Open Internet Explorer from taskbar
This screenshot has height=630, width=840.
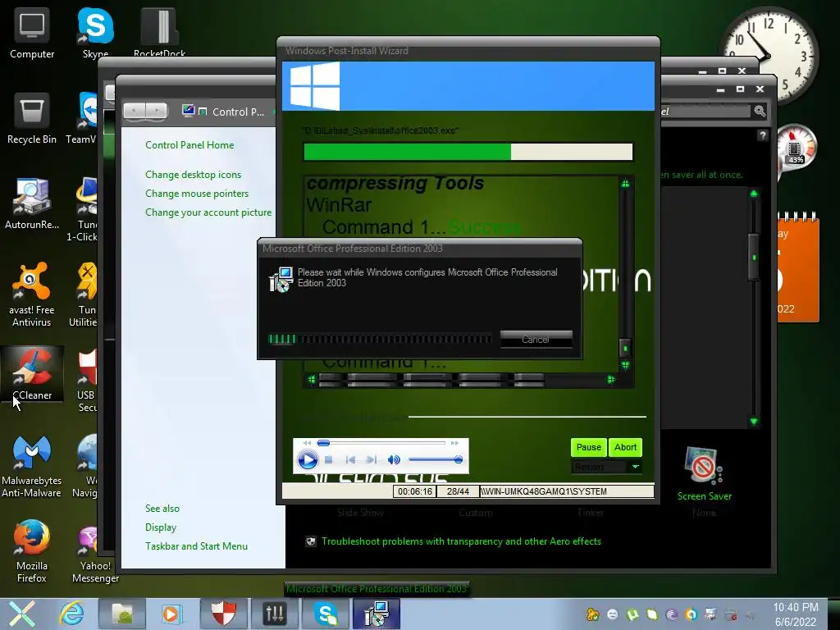click(72, 614)
